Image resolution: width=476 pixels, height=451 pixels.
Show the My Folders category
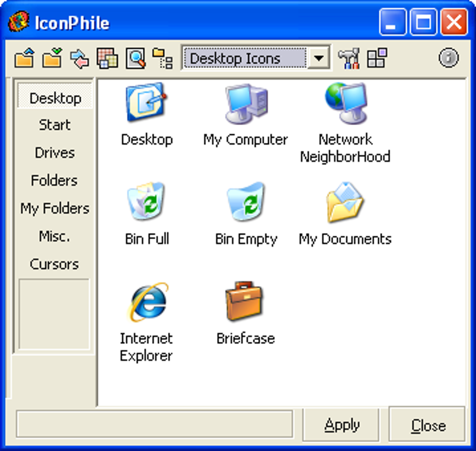point(55,208)
